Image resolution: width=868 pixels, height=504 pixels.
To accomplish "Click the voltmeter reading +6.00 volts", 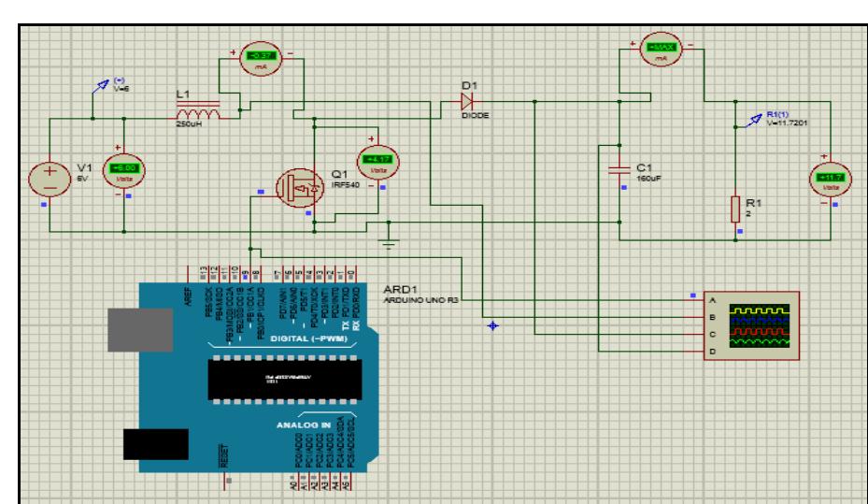I will click(x=124, y=170).
